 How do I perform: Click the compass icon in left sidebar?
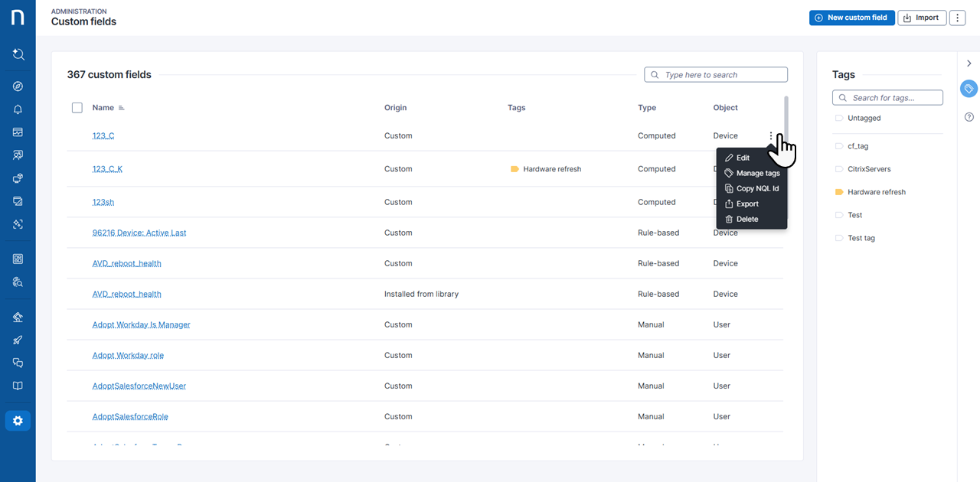18,86
